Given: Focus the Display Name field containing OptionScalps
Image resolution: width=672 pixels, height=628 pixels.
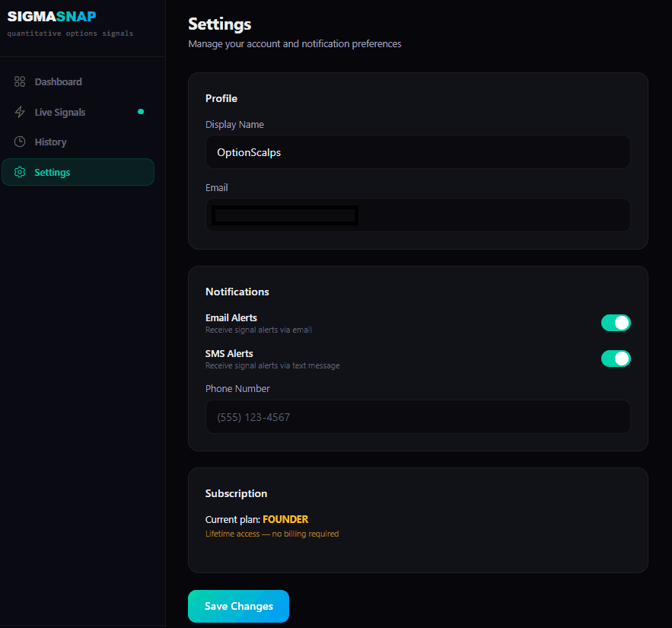Looking at the screenshot, I should click(417, 152).
